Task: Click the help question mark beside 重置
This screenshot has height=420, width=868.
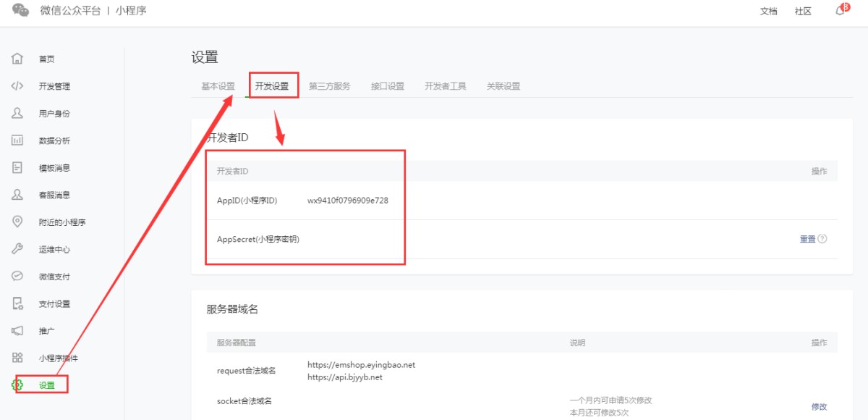Action: pos(822,239)
